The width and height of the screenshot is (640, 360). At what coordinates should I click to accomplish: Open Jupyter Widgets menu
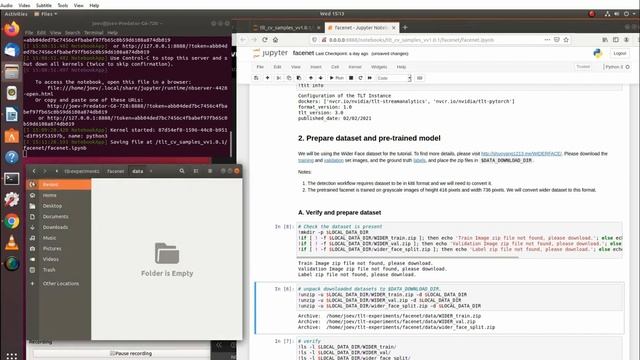(379, 67)
